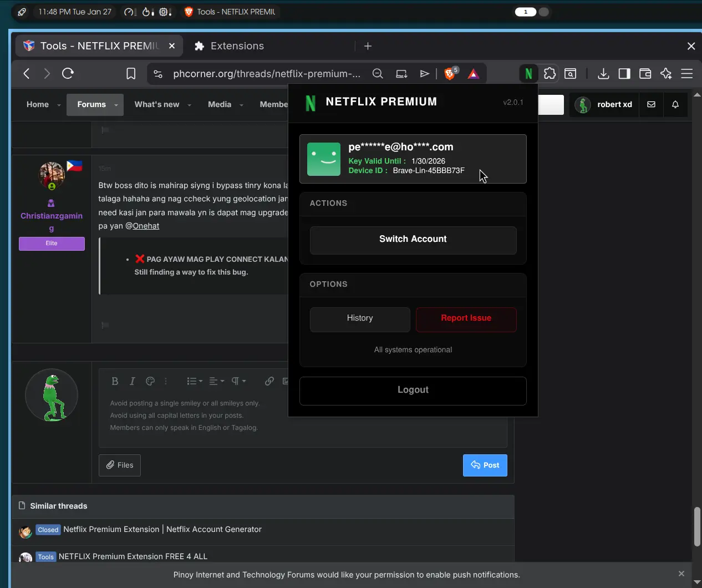Open the Forums nav item
702x588 pixels.
[91, 104]
